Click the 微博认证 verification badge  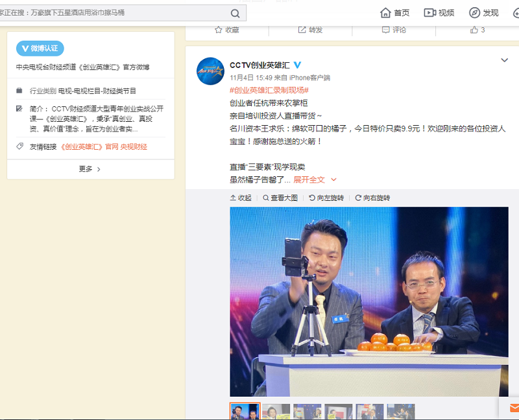point(40,49)
